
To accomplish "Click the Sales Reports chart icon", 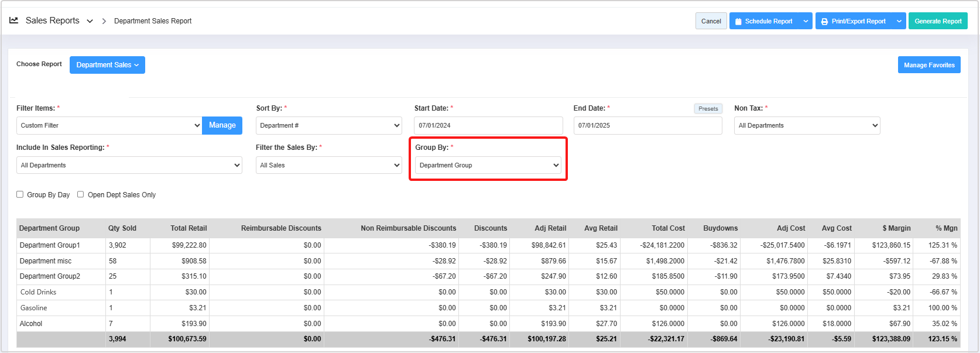I will pos(13,20).
